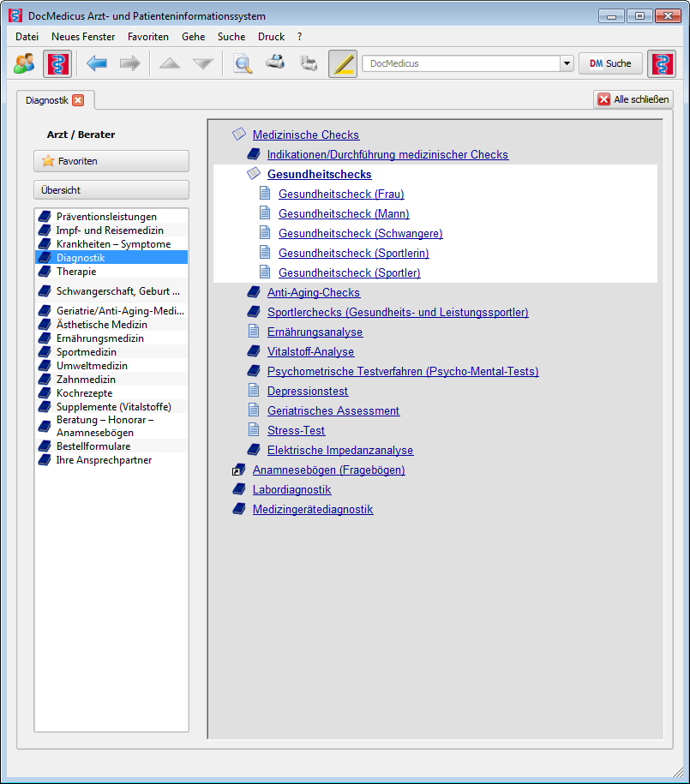Click the Alle schließen button

[x=633, y=99]
